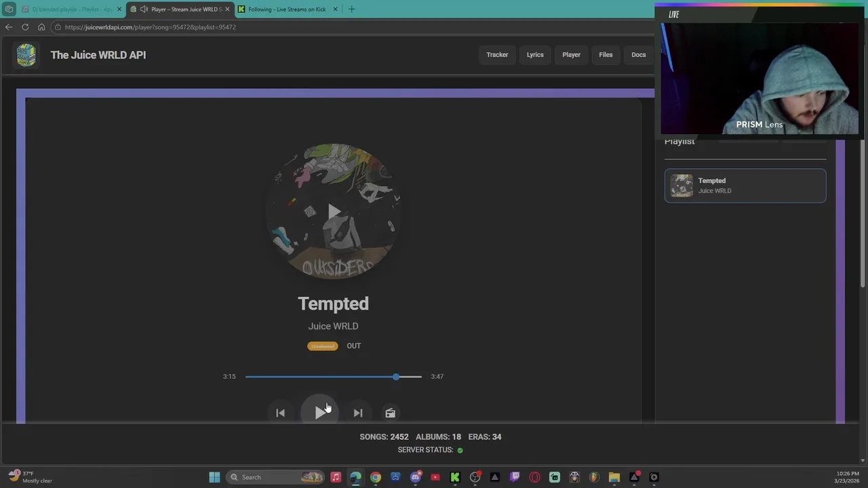
Task: Click the taskbar Search box
Action: coord(275,477)
